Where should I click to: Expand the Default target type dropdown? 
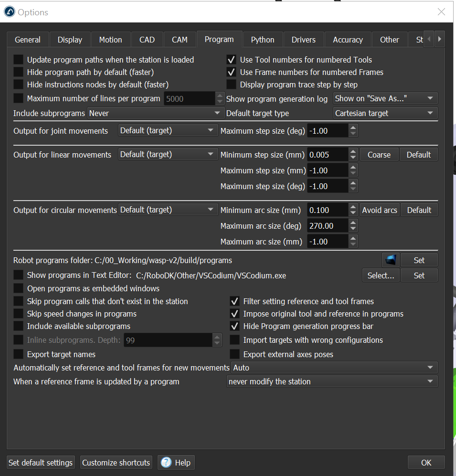coord(385,113)
